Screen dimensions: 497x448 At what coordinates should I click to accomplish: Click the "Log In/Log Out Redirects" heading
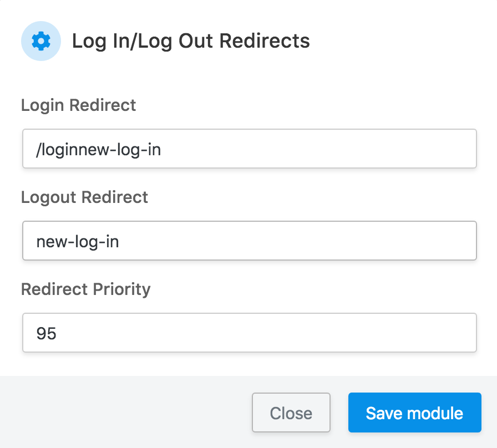click(191, 41)
